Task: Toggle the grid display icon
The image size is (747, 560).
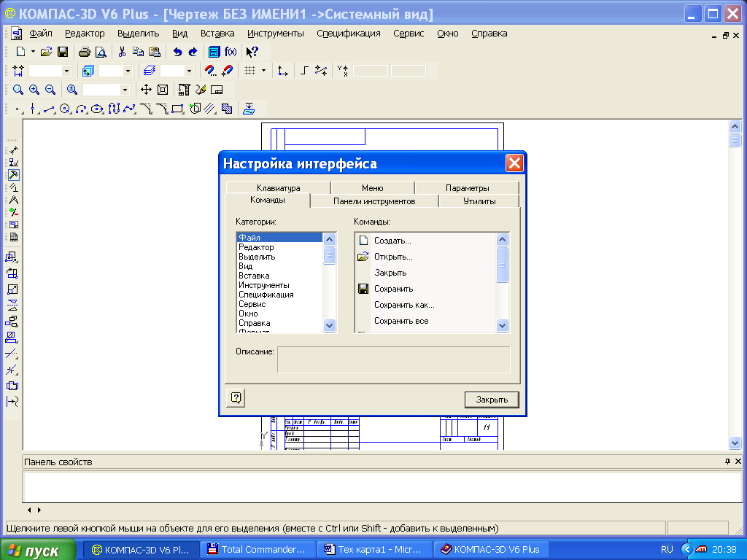Action: (x=249, y=71)
